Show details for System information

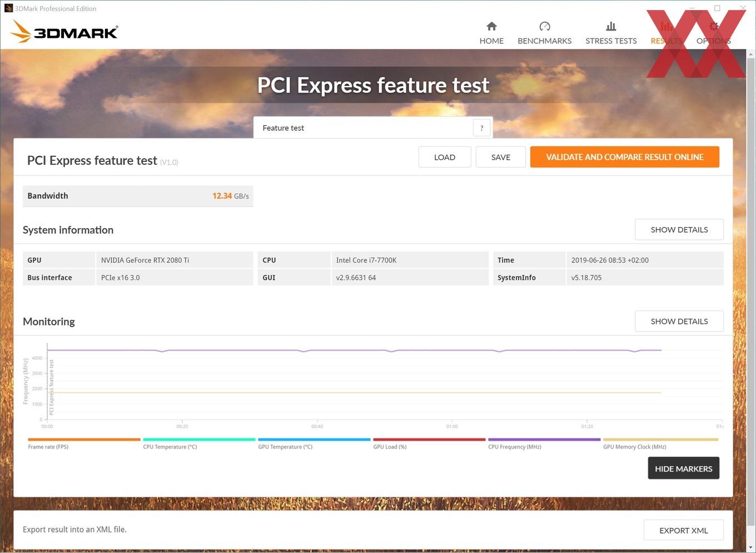coord(679,229)
